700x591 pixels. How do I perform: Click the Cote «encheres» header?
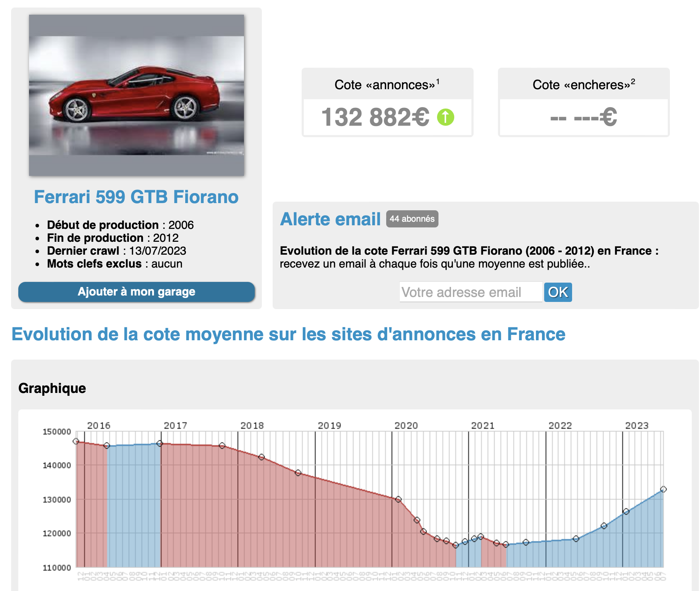tap(584, 85)
